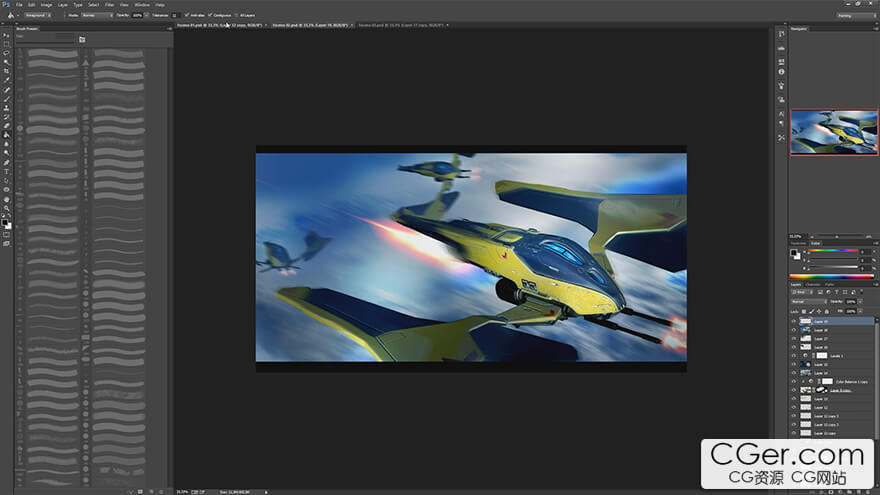Select the Move tool

[6, 35]
